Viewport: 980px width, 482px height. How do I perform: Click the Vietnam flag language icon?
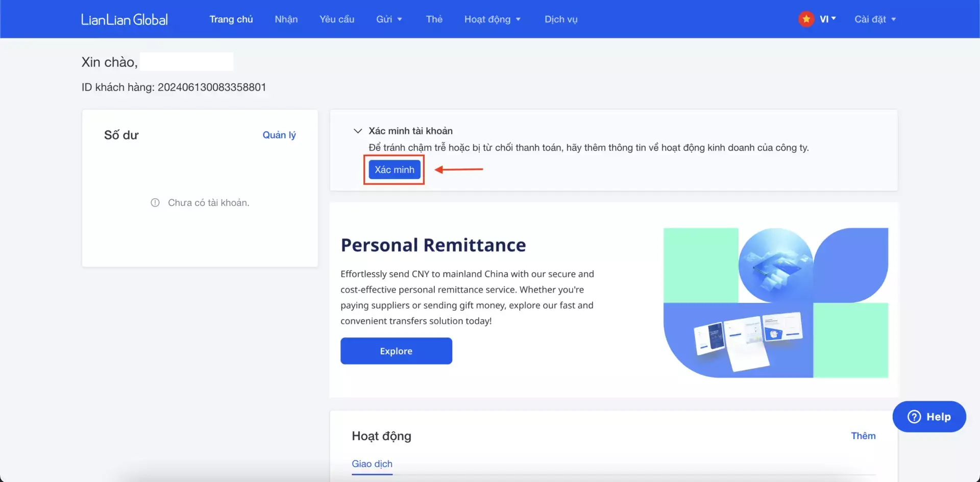[x=806, y=19]
